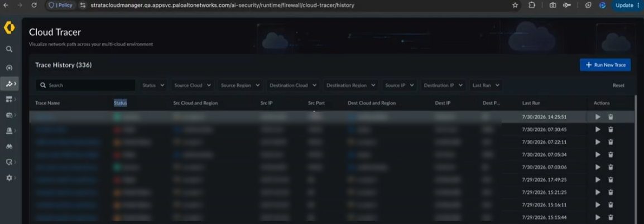The height and width of the screenshot is (224, 644).
Task: Open the sidebar search magnifier icon
Action: click(9, 49)
